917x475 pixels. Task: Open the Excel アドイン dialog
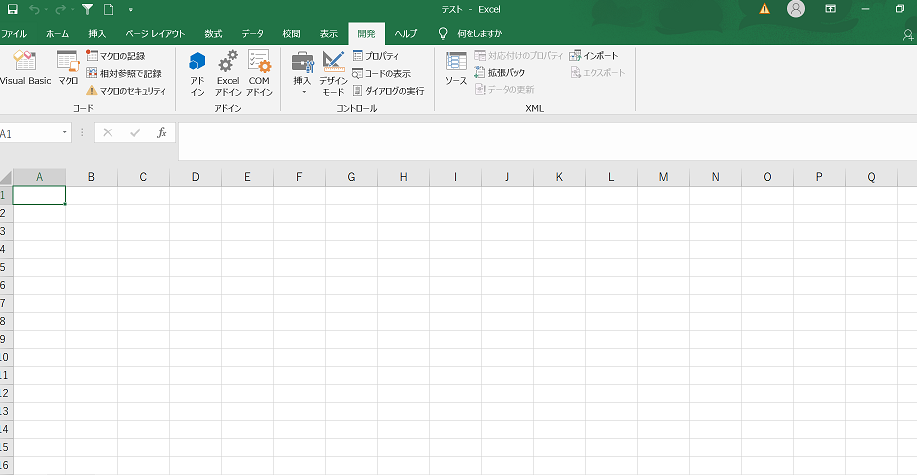click(228, 74)
